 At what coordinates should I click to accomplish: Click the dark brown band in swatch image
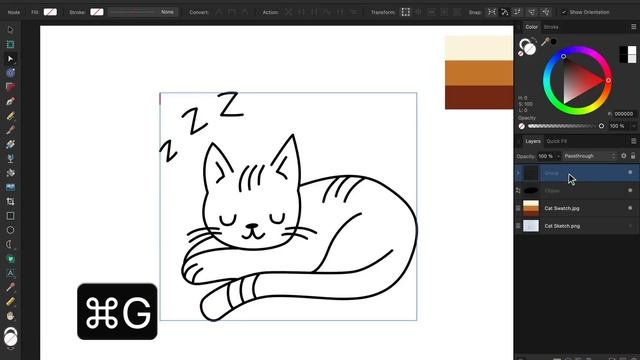(479, 97)
